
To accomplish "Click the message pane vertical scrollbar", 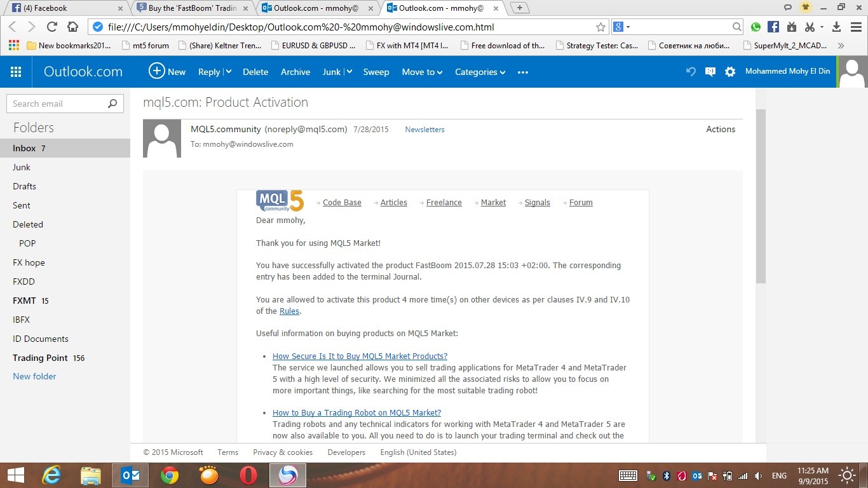I will (761, 196).
